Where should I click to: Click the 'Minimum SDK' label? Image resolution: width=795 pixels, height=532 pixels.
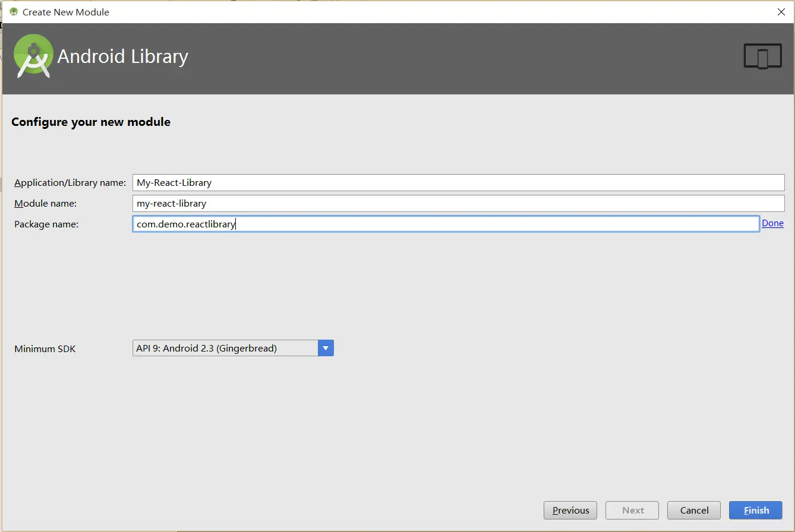coord(45,349)
